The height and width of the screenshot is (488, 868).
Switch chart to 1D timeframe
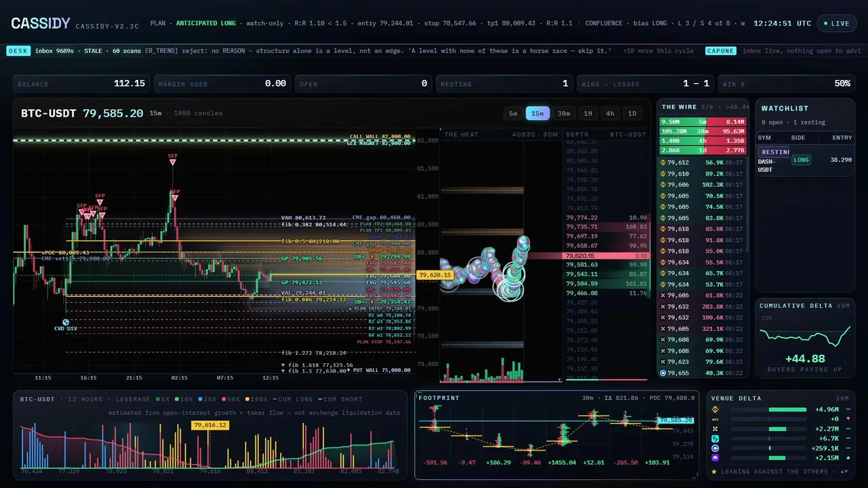(x=632, y=113)
